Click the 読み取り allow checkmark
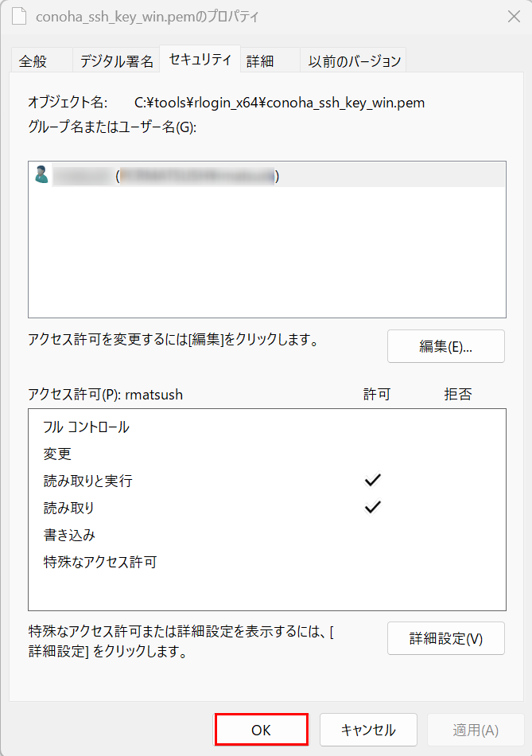 click(x=373, y=507)
